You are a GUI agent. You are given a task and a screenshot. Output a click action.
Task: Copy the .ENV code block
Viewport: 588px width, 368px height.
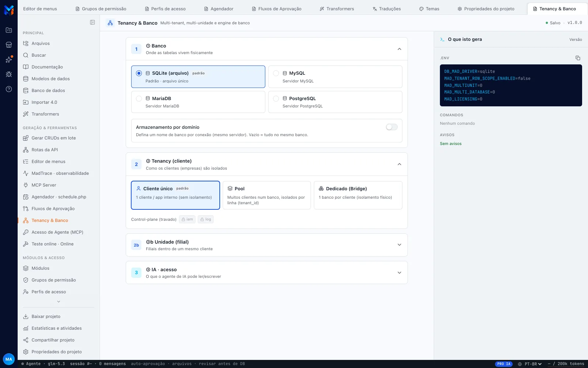[x=578, y=58]
